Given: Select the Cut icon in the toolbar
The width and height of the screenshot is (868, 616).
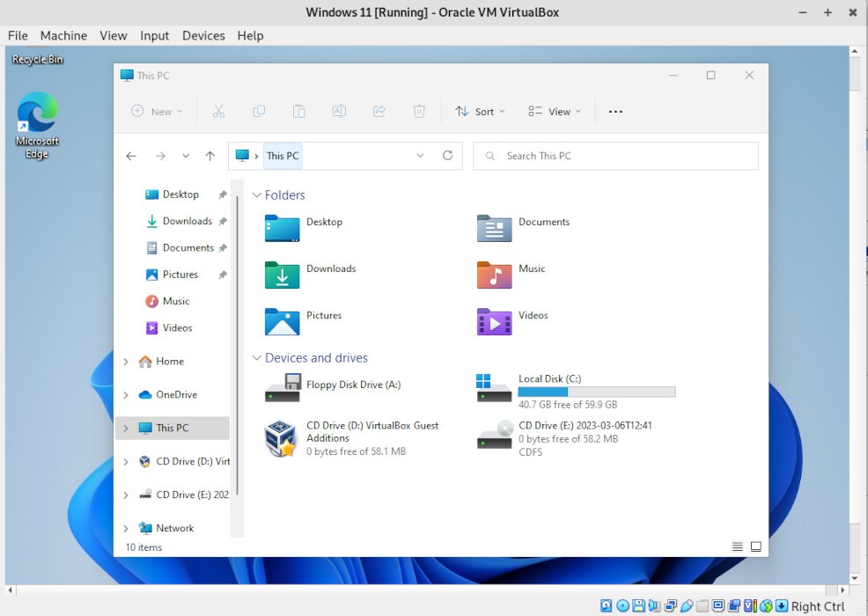Looking at the screenshot, I should (218, 111).
